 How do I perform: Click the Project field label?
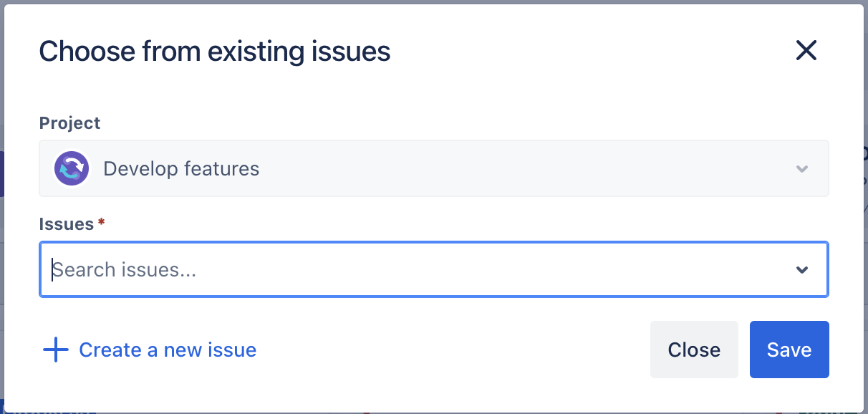tap(69, 123)
